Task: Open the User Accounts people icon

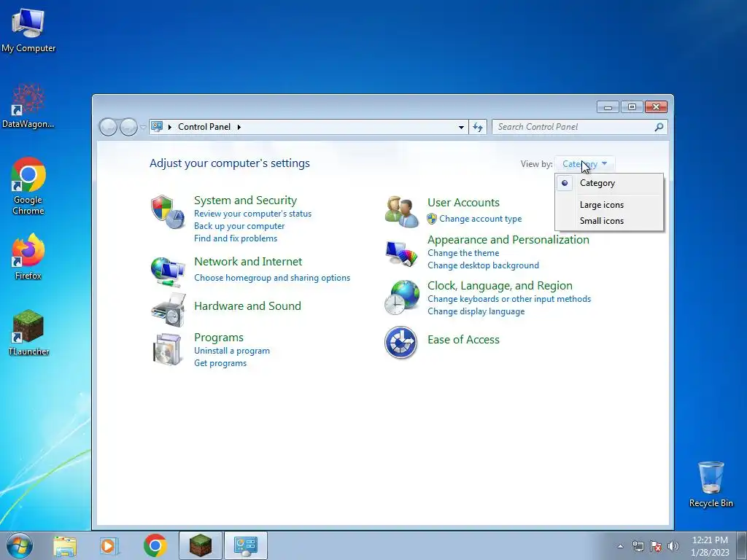Action: [x=402, y=212]
